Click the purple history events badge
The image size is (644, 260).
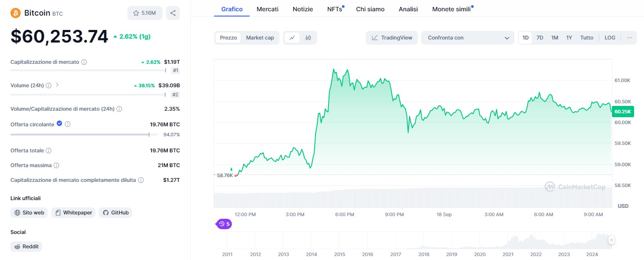pos(224,224)
